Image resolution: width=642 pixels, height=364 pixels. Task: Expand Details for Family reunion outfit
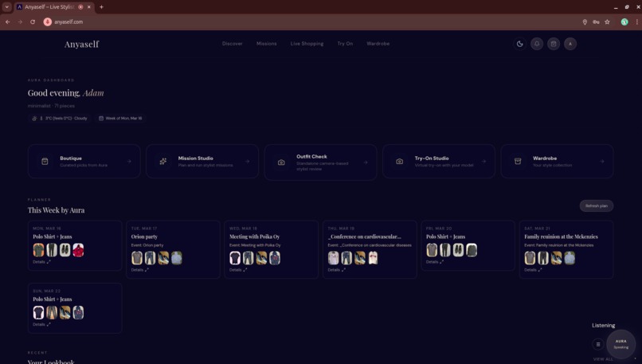click(533, 270)
